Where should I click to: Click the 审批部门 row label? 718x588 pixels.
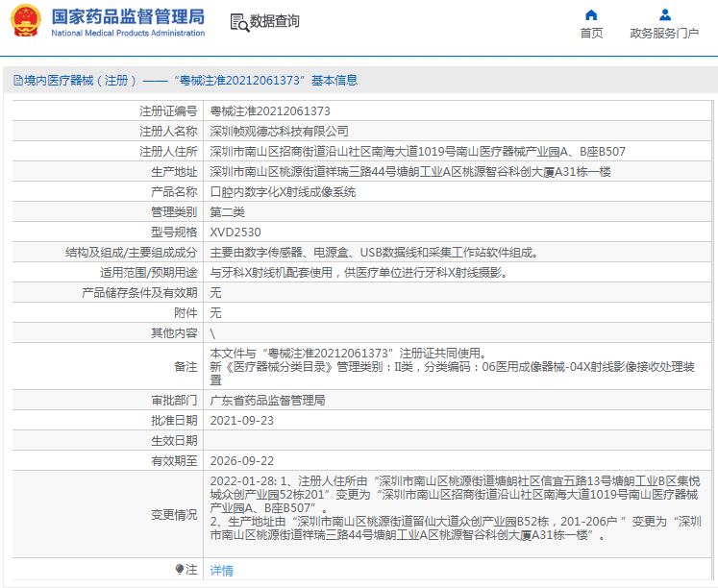(x=174, y=401)
